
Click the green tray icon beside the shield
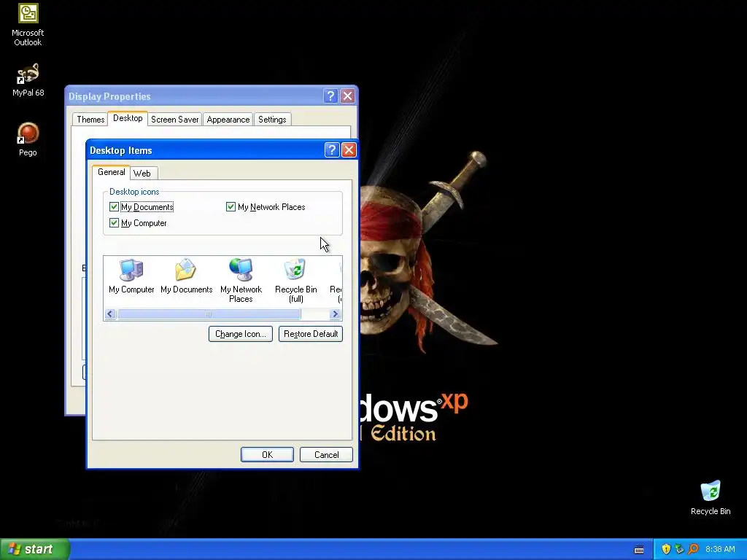point(679,549)
